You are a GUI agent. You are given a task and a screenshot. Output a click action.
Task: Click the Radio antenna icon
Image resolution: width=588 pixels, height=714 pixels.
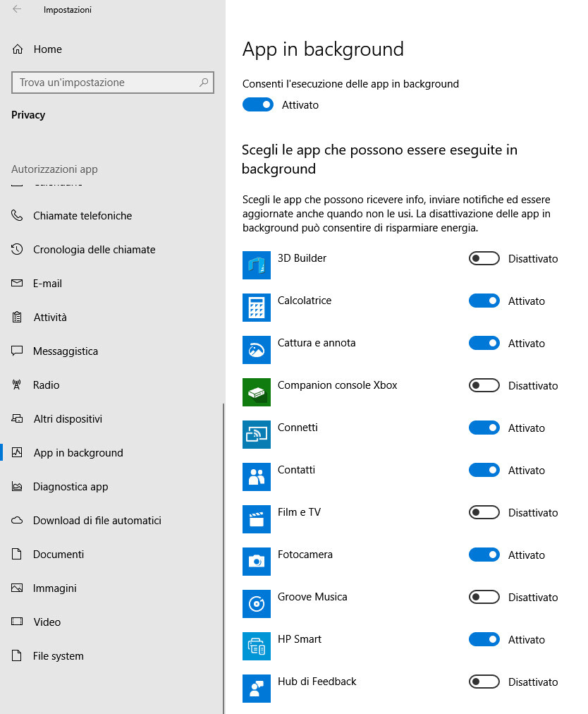point(16,385)
